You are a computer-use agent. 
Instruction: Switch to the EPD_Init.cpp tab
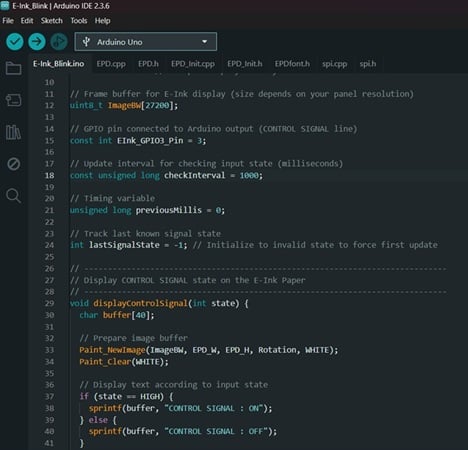pos(193,64)
